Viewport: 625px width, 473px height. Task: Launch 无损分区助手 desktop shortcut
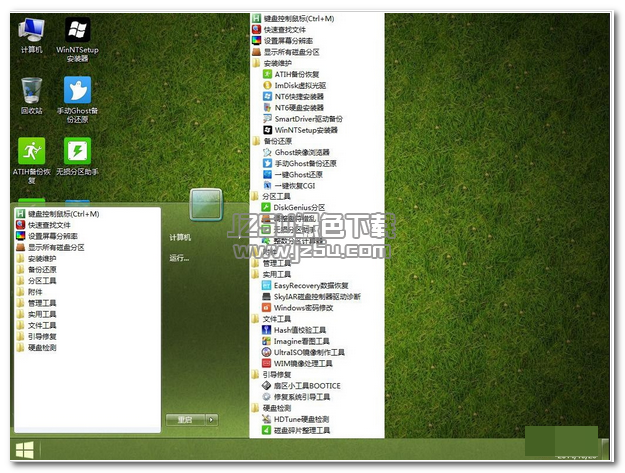[77, 157]
